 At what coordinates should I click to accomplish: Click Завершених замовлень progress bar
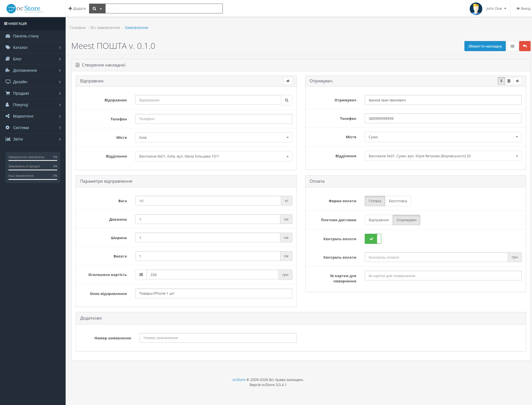[33, 161]
